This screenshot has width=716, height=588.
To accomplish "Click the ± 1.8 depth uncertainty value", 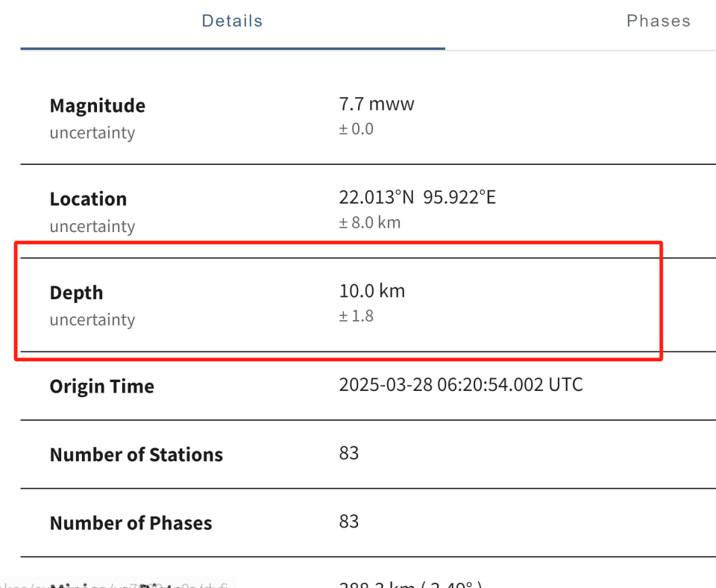I will [356, 316].
